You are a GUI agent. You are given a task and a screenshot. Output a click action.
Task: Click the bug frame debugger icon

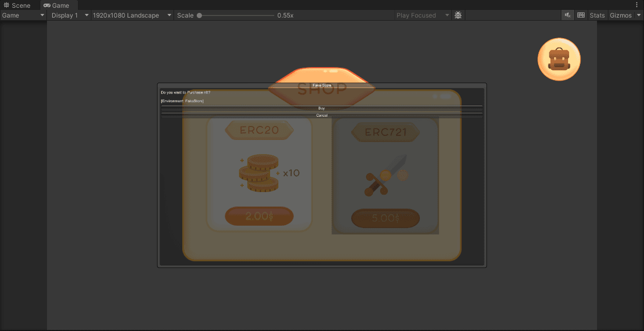click(458, 15)
